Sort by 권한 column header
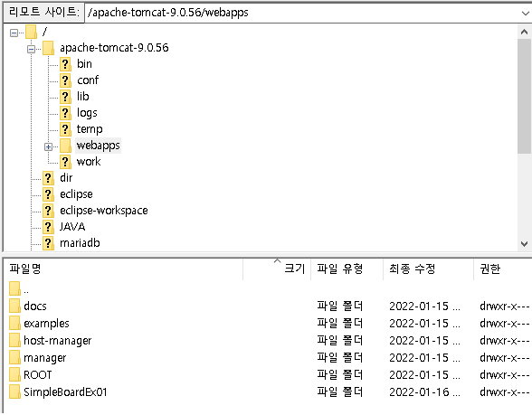 [503, 269]
